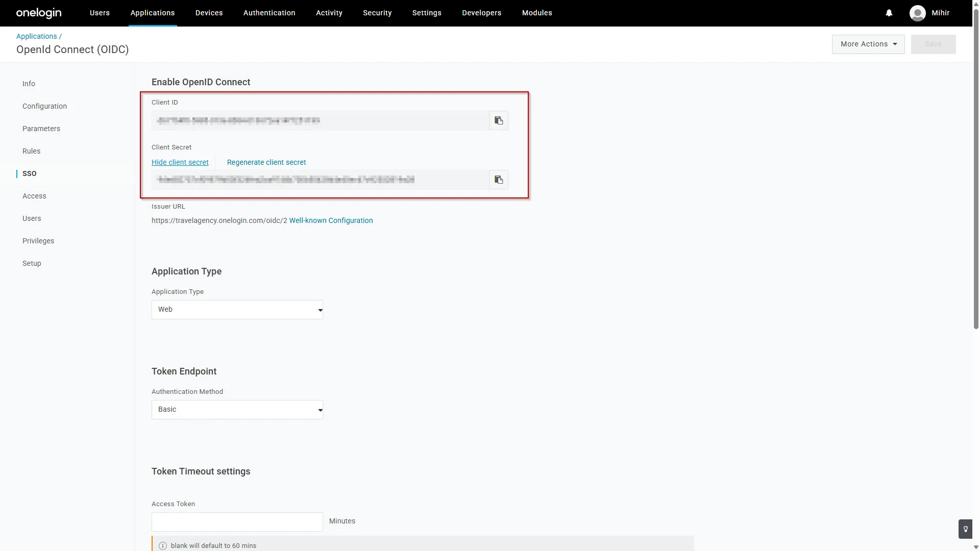Go to the Info sidebar tab

[x=29, y=84]
